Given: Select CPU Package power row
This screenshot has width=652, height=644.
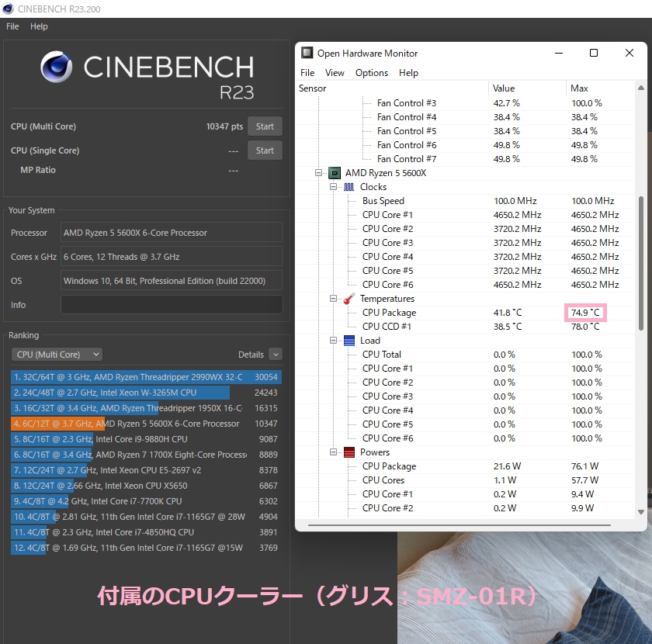Looking at the screenshot, I should click(x=466, y=466).
